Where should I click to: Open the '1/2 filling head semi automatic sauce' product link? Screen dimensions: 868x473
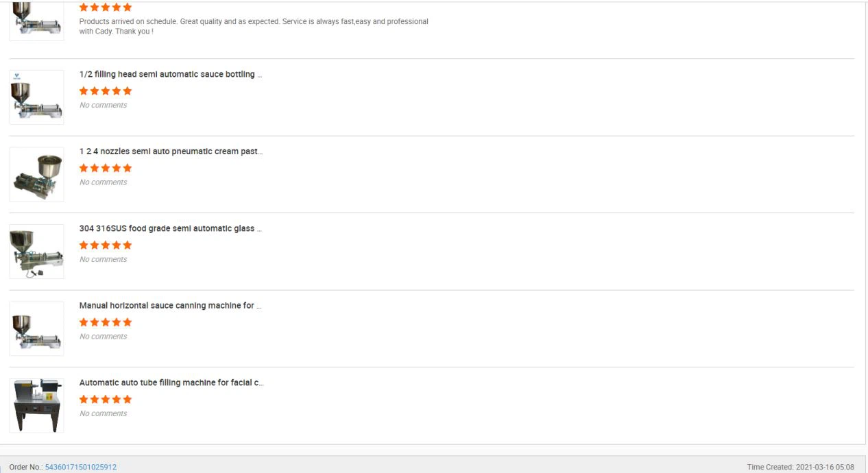(x=170, y=74)
